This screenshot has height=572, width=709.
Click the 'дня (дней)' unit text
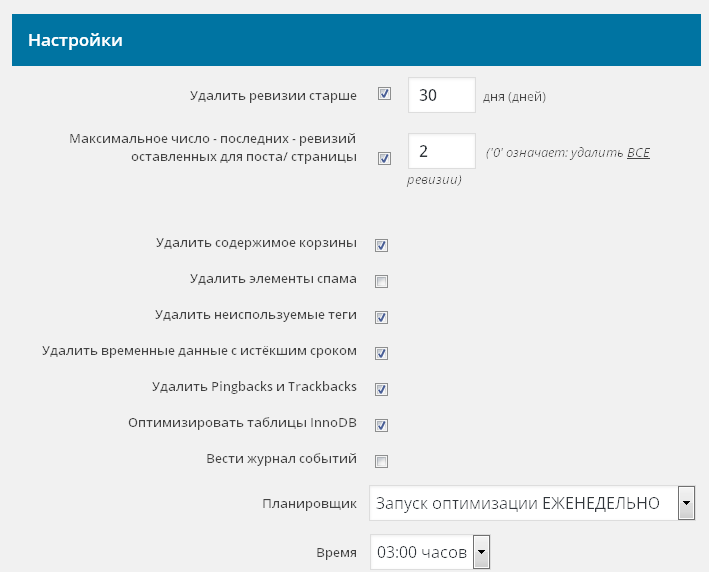[x=514, y=97]
